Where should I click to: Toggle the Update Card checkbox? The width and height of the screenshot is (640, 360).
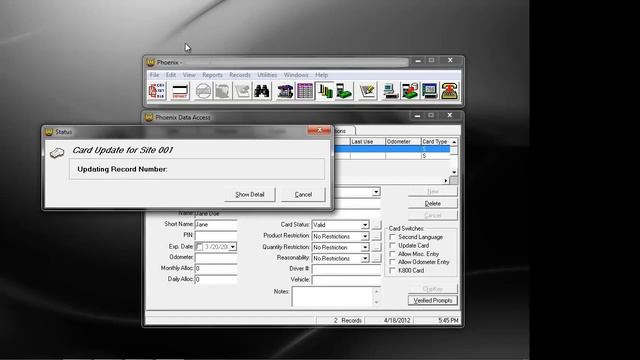(393, 246)
